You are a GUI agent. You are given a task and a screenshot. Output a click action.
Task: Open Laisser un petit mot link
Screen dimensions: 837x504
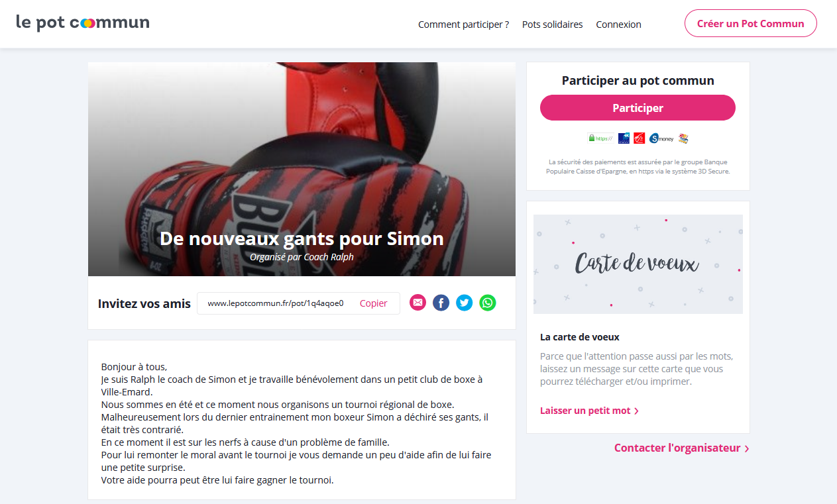589,411
